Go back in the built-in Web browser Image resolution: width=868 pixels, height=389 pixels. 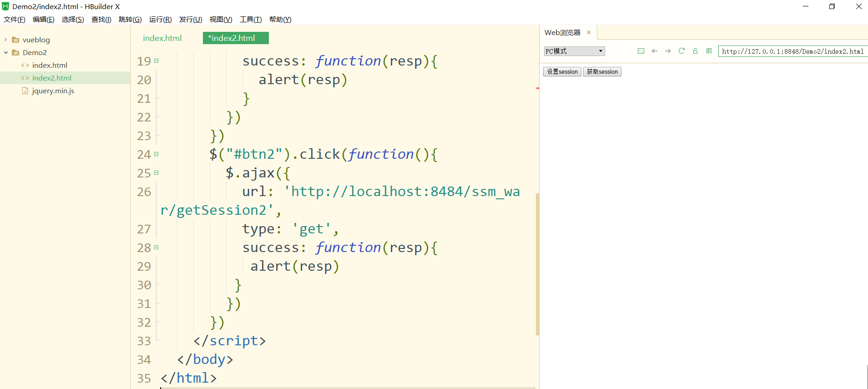pyautogui.click(x=654, y=51)
